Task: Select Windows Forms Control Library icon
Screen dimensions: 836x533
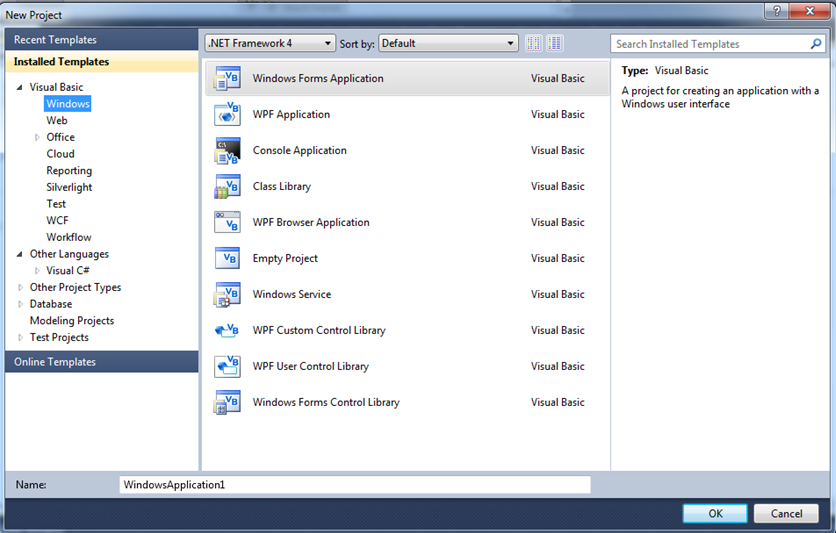Action: pos(227,402)
